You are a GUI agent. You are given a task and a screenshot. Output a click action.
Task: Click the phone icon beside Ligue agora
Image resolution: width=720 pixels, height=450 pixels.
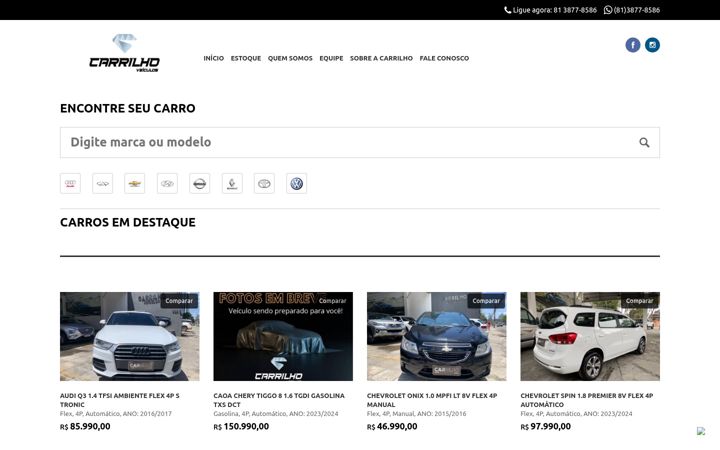507,10
